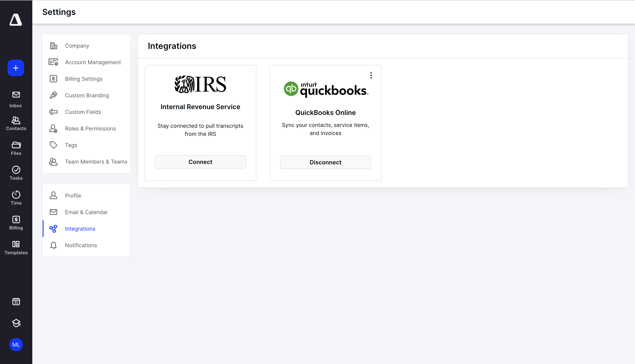The height and width of the screenshot is (364, 635).
Task: Click the Internal Revenue Service title
Action: (x=200, y=107)
